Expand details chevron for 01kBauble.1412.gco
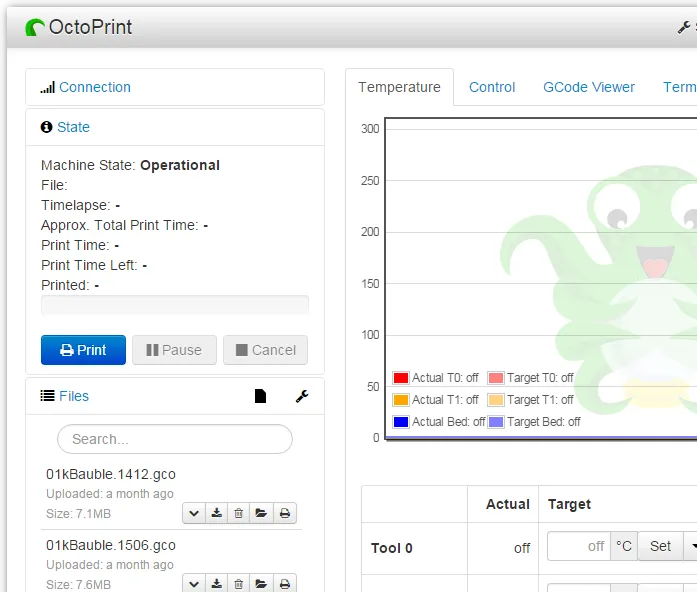The height and width of the screenshot is (592, 697). 194,514
